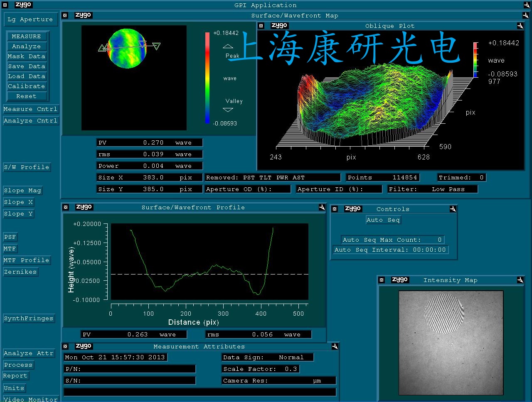This screenshot has width=532, height=402.
Task: Click pin icon of Surface/Wavefront Profile window
Action: [x=322, y=207]
